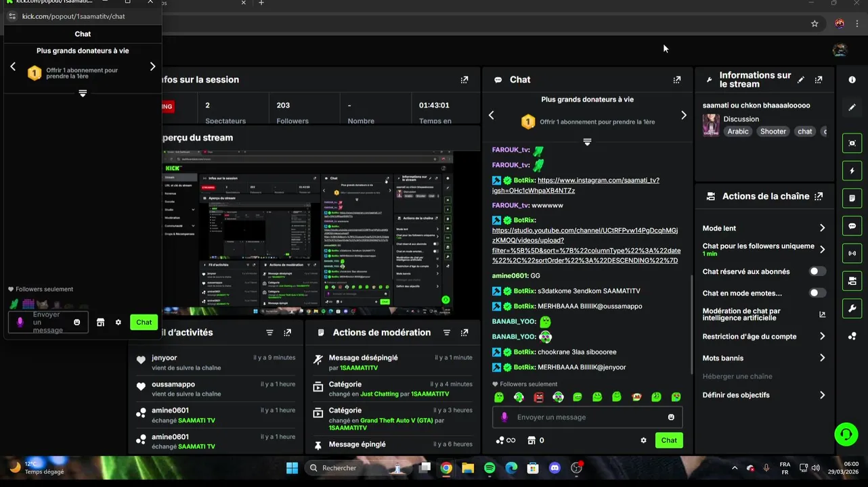Open the shop icon below the main chat
This screenshot has height=487, width=868.
point(531,440)
